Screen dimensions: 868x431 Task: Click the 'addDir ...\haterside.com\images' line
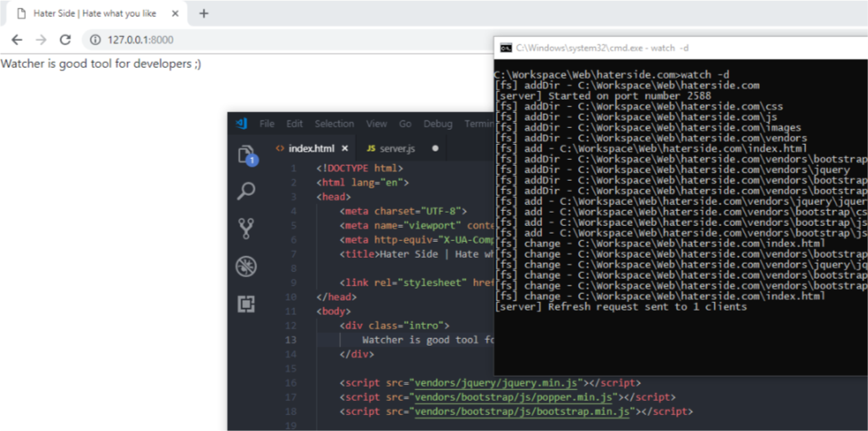(648, 127)
